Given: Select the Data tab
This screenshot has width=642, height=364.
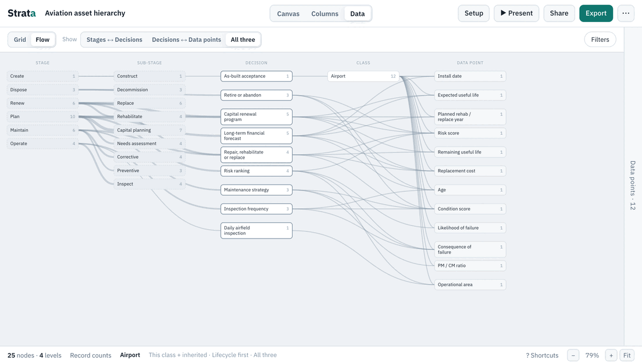Looking at the screenshot, I should point(358,13).
